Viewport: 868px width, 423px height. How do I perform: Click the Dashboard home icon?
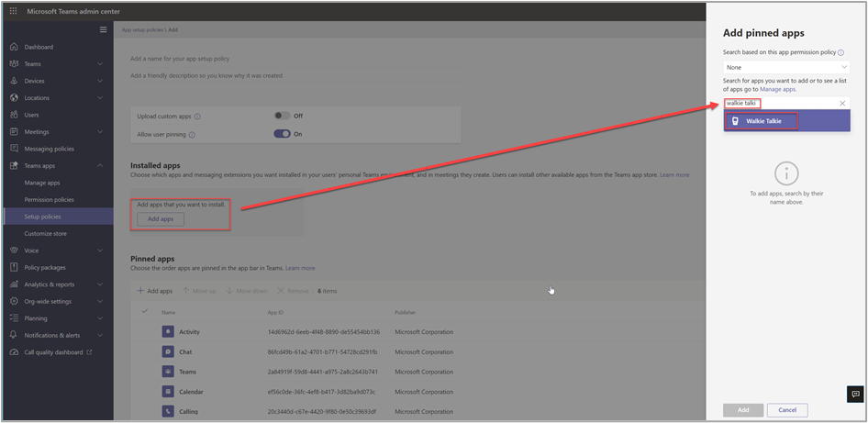[14, 47]
